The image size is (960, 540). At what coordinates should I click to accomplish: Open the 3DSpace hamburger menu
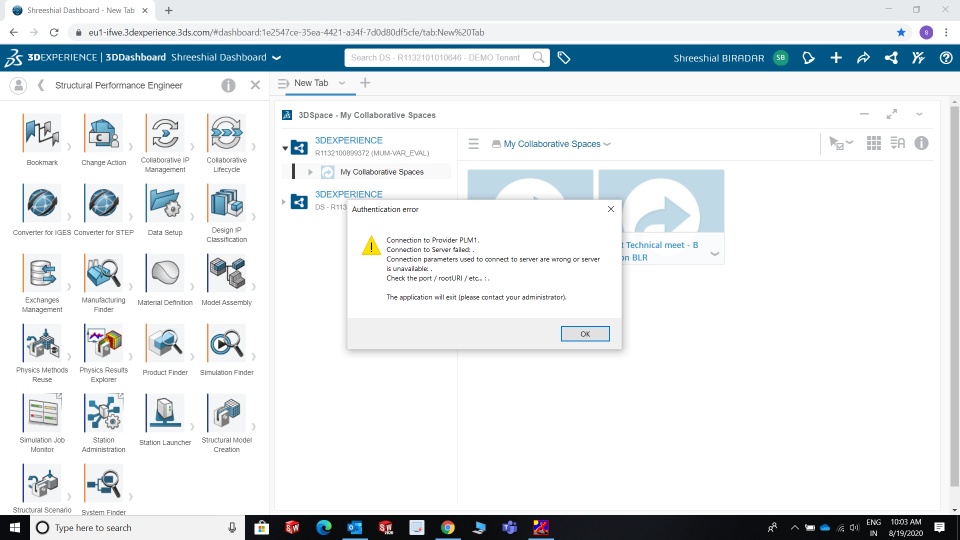click(x=473, y=144)
